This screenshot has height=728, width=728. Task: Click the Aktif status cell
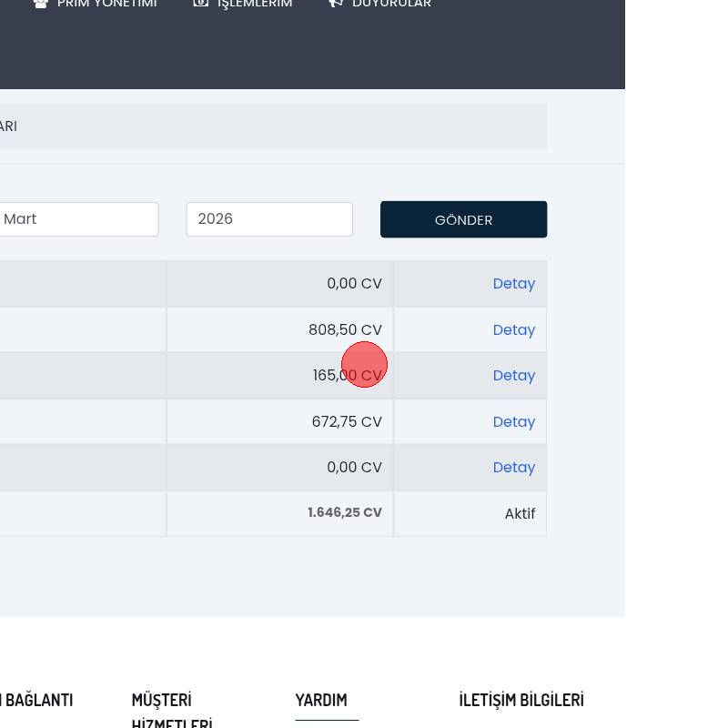coord(520,514)
